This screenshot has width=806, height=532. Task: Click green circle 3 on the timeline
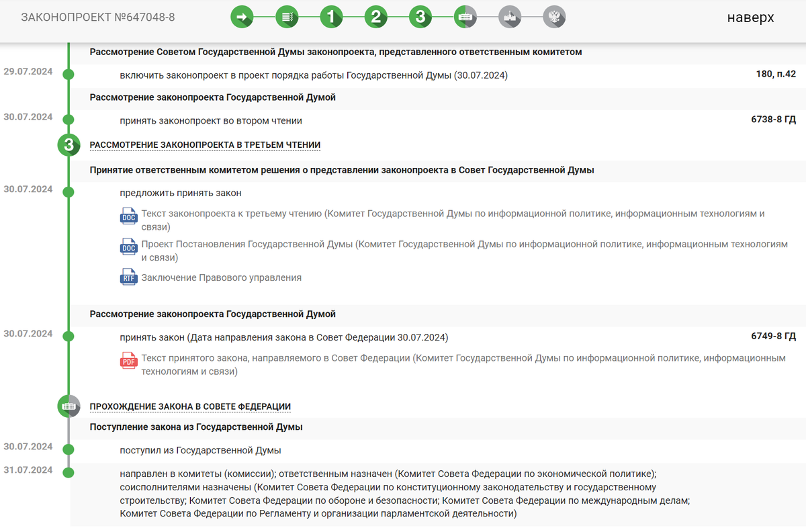(x=69, y=144)
